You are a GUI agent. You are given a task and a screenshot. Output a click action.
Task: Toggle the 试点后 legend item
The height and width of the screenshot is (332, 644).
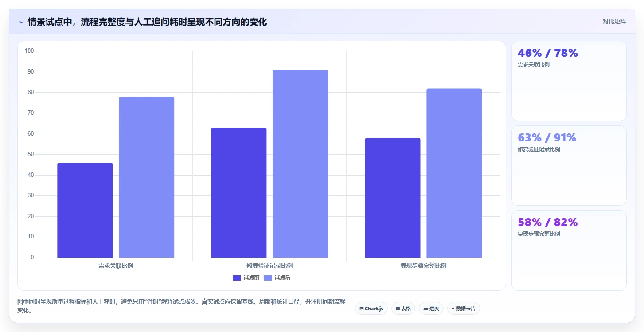(277, 277)
